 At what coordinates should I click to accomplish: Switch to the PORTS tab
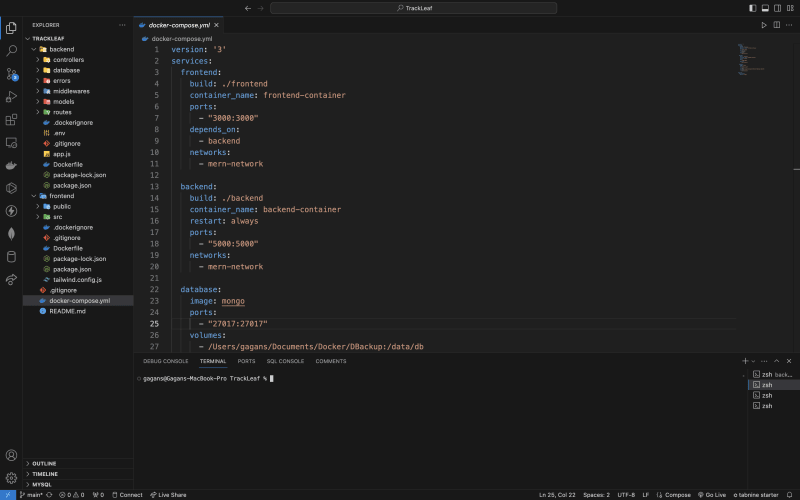[246, 361]
